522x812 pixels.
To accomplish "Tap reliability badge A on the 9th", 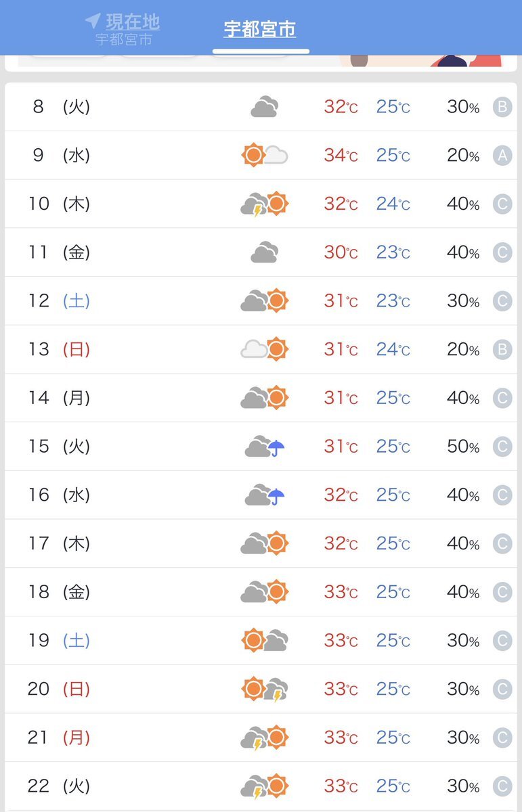I will point(502,156).
